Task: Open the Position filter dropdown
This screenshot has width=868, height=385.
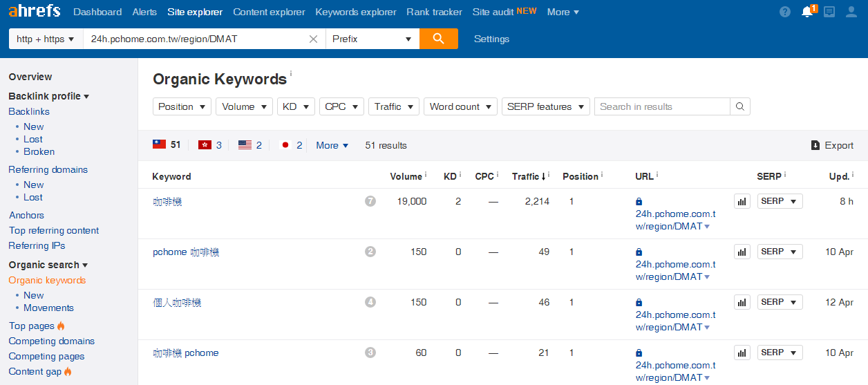Action: (182, 106)
